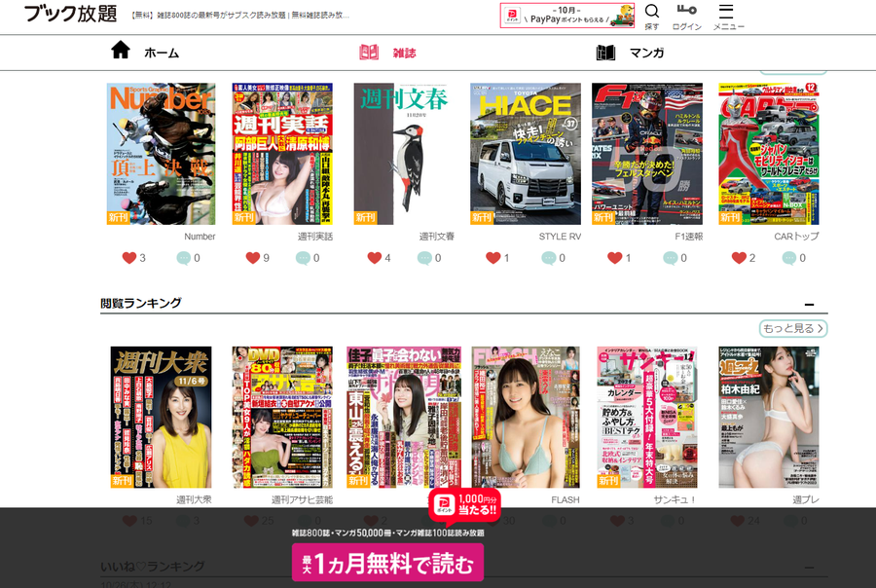Open the Number title link
Image resolution: width=876 pixels, height=588 pixels.
tap(200, 237)
